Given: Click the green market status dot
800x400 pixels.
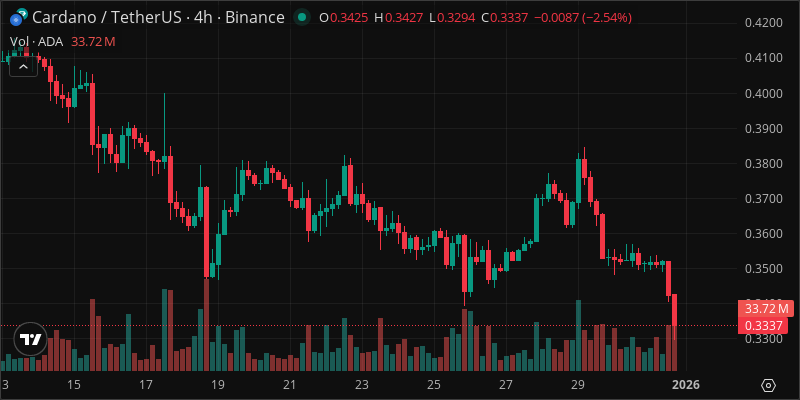Looking at the screenshot, I should [302, 18].
